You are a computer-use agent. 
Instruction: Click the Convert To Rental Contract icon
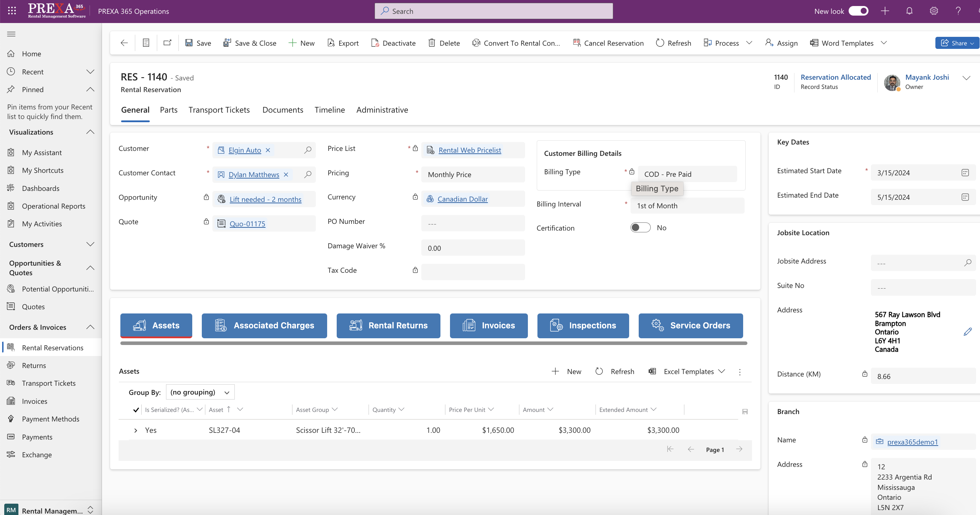476,43
